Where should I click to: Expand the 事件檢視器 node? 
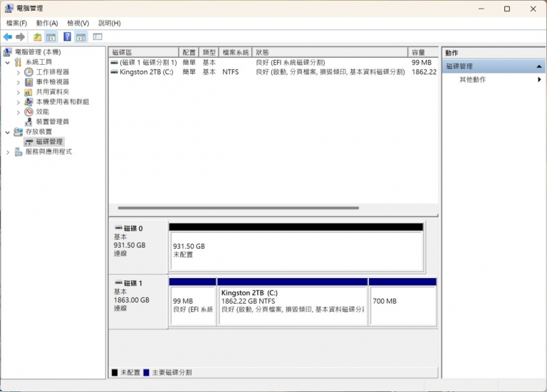click(x=18, y=83)
